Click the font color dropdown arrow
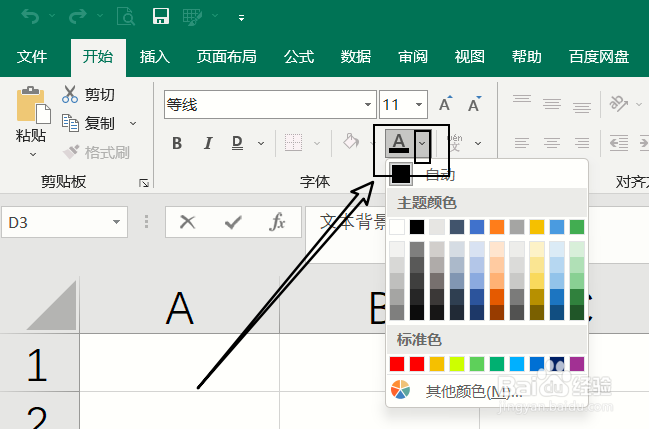The height and width of the screenshot is (429, 649). coord(422,144)
